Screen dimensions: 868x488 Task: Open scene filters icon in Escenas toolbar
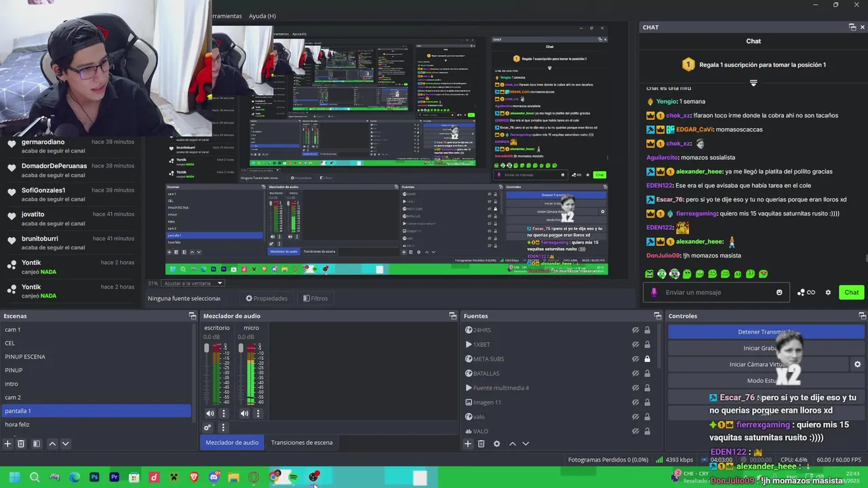click(x=37, y=443)
